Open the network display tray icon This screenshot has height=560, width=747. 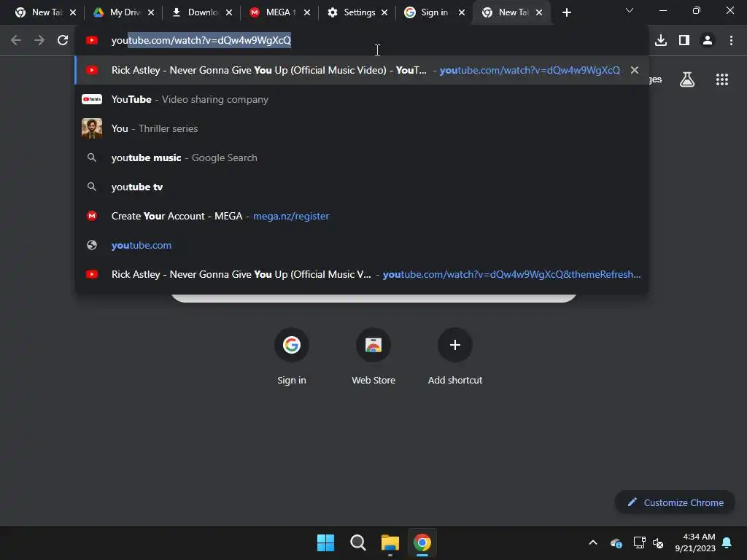click(x=639, y=542)
